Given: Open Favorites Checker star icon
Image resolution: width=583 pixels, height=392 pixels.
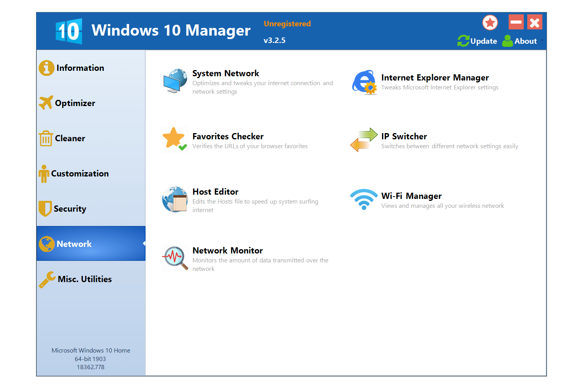Looking at the screenshot, I should coord(175,139).
